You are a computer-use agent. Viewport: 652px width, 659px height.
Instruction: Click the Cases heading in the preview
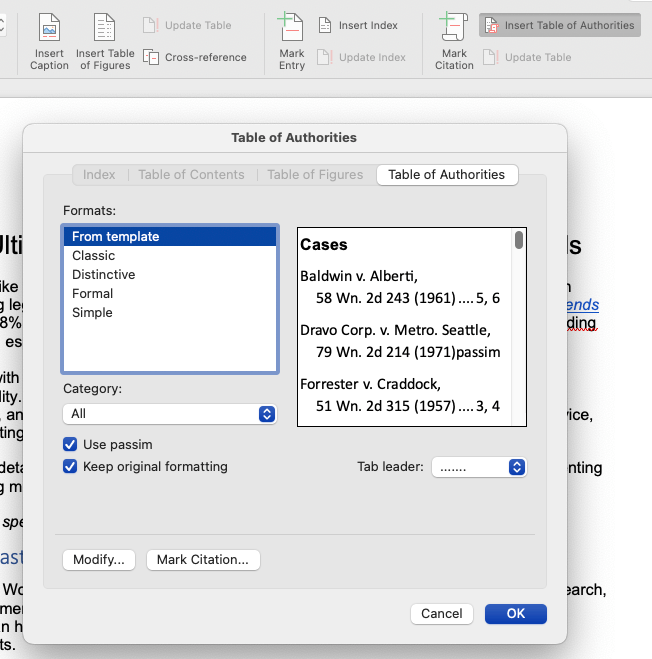[x=324, y=245]
